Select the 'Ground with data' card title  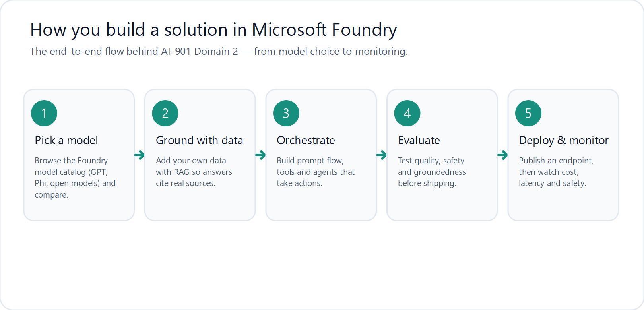199,140
